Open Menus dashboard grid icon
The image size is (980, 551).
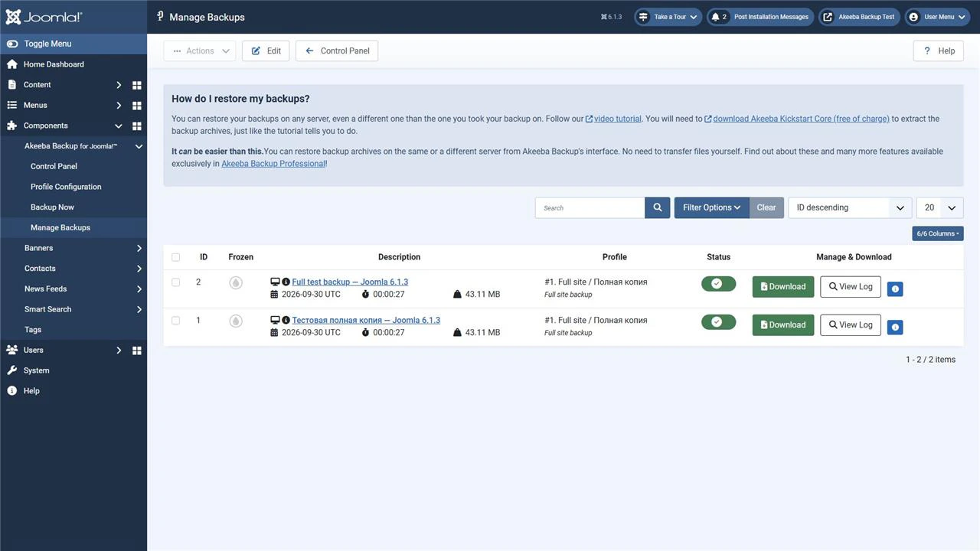(x=137, y=106)
